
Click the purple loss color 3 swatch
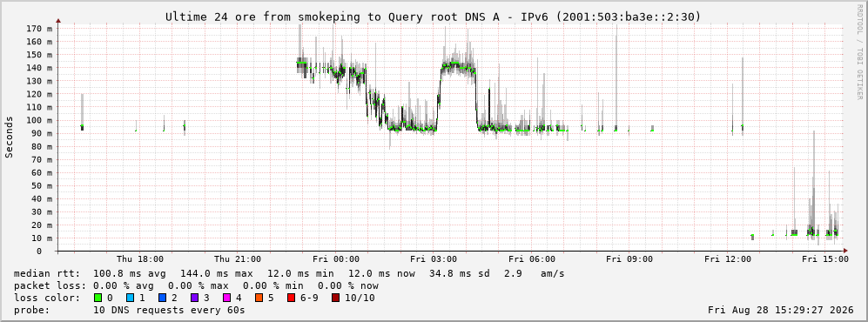(x=194, y=298)
